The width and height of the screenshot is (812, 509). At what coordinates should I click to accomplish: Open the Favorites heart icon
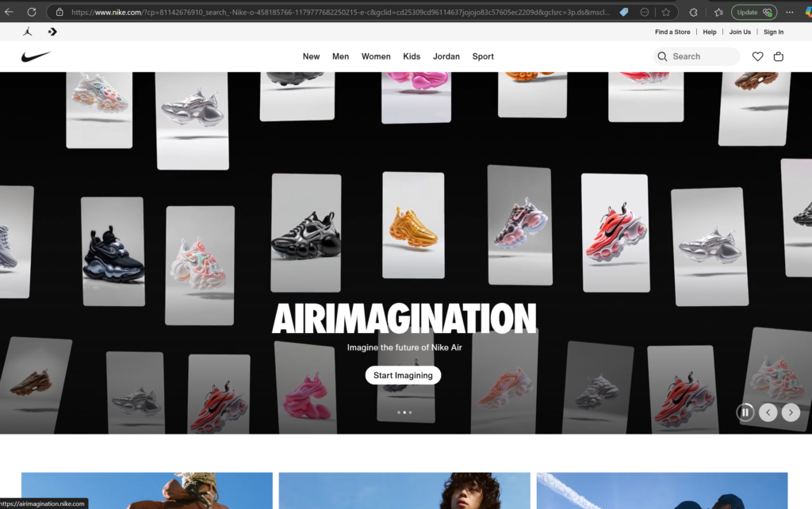[x=757, y=56]
